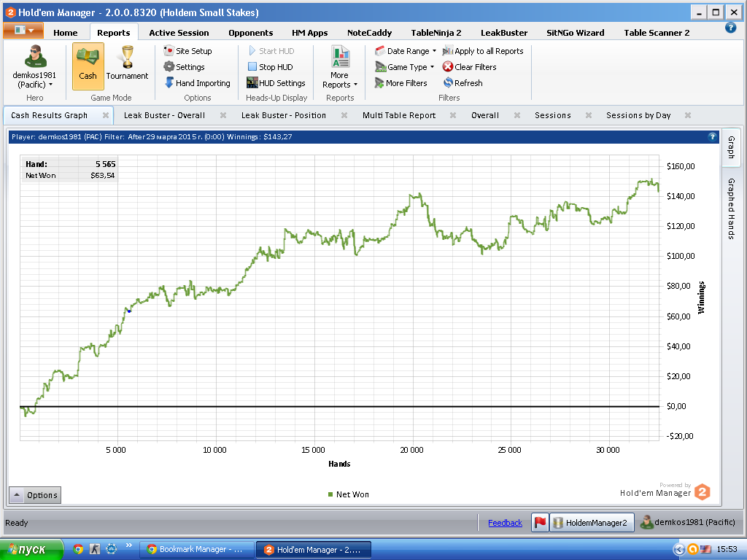
Task: Switch to the Bookmark Manager taskbar window
Action: click(x=197, y=550)
